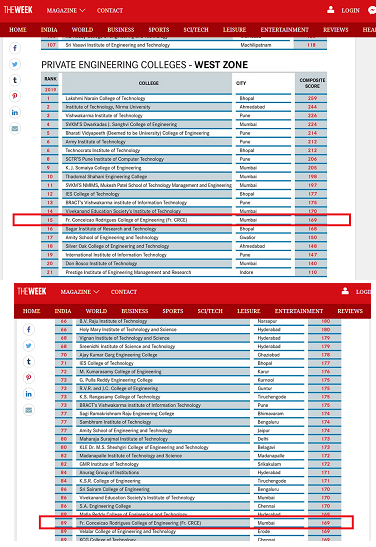The height and width of the screenshot is (547, 376).
Task: Expand the Magazine dropdown in top header
Action: [66, 10]
